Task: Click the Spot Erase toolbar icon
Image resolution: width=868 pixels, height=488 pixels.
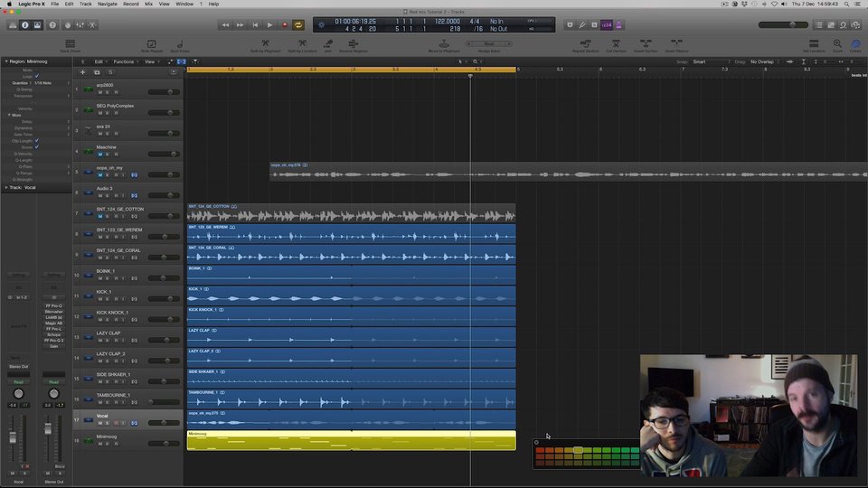Action: (180, 45)
